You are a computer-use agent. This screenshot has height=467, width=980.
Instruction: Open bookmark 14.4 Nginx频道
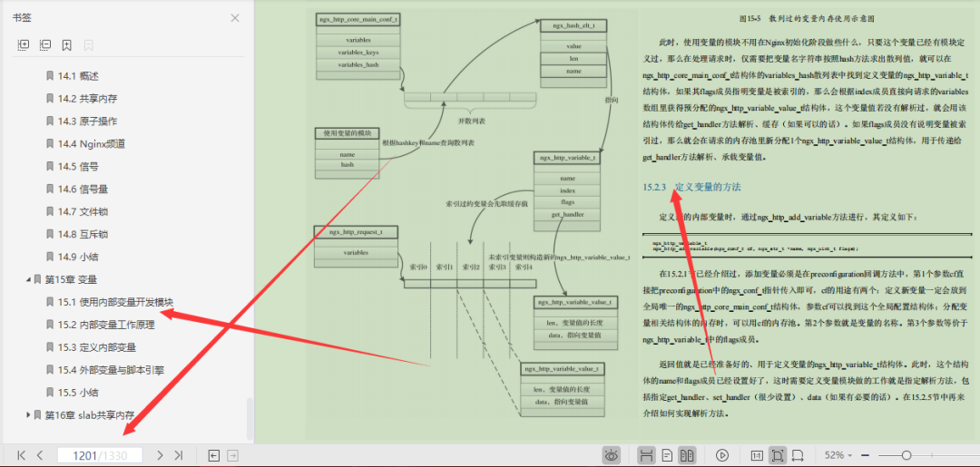pyautogui.click(x=92, y=143)
